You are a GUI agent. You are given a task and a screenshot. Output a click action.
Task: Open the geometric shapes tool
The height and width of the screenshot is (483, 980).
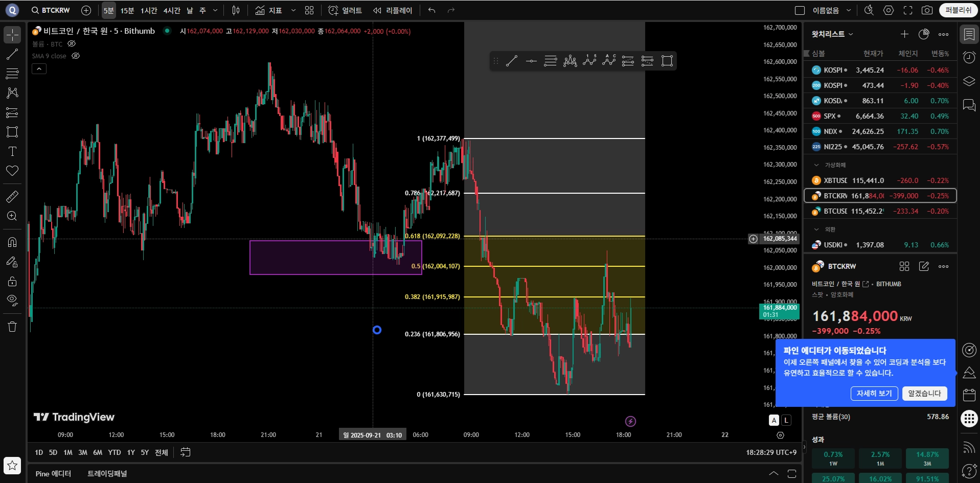[x=12, y=132]
